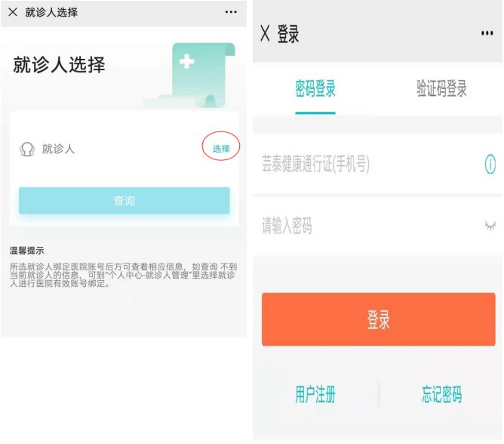This screenshot has height=444, width=504.
Task: Open the 用户注册 link
Action: click(x=315, y=394)
